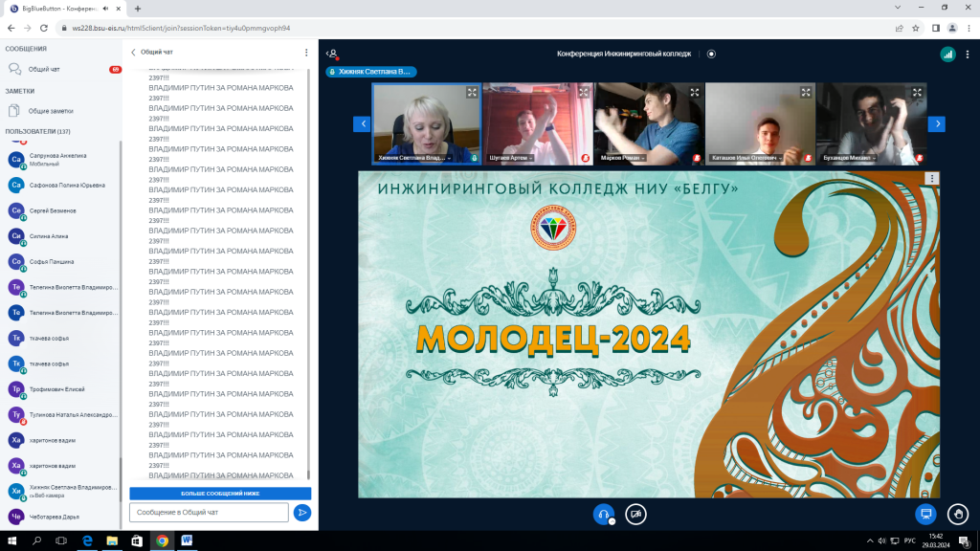The height and width of the screenshot is (551, 980).
Task: Toggle webcam sharing button
Action: point(635,514)
